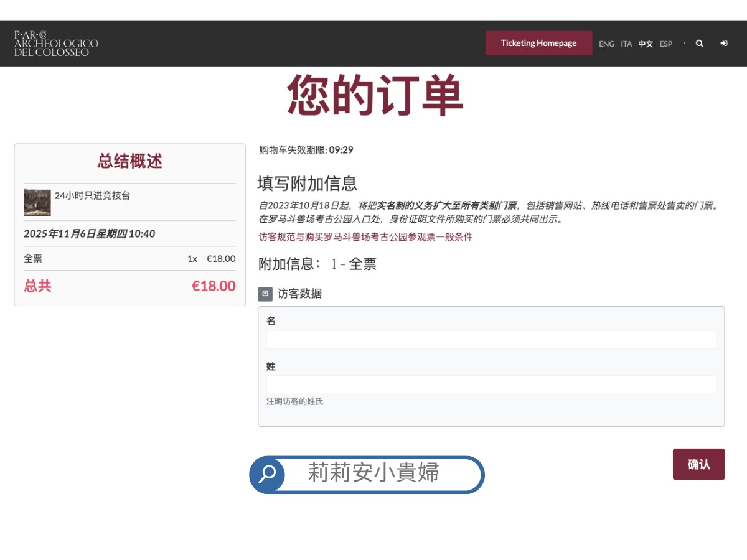Image resolution: width=747 pixels, height=560 pixels.
Task: Change language to ESP
Action: tap(666, 44)
